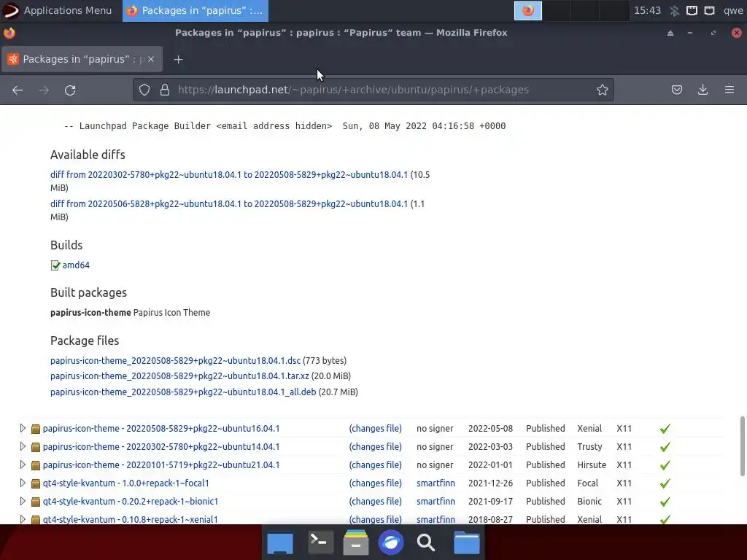Click the forward navigation arrow
747x560 pixels.
point(44,90)
